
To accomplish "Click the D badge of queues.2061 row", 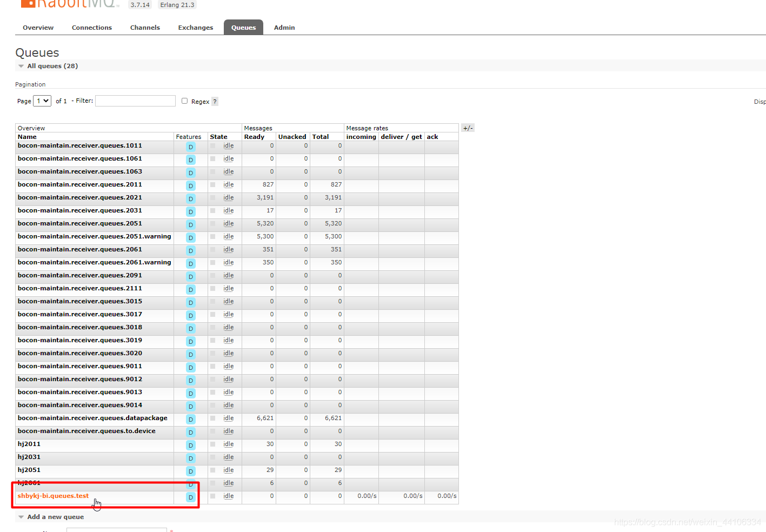I will pos(191,251).
